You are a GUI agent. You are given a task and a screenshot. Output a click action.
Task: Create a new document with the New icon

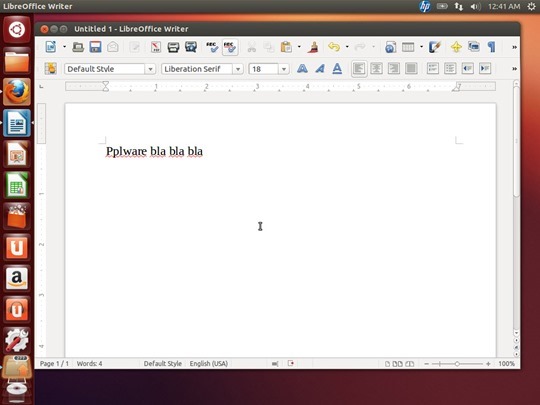point(51,47)
